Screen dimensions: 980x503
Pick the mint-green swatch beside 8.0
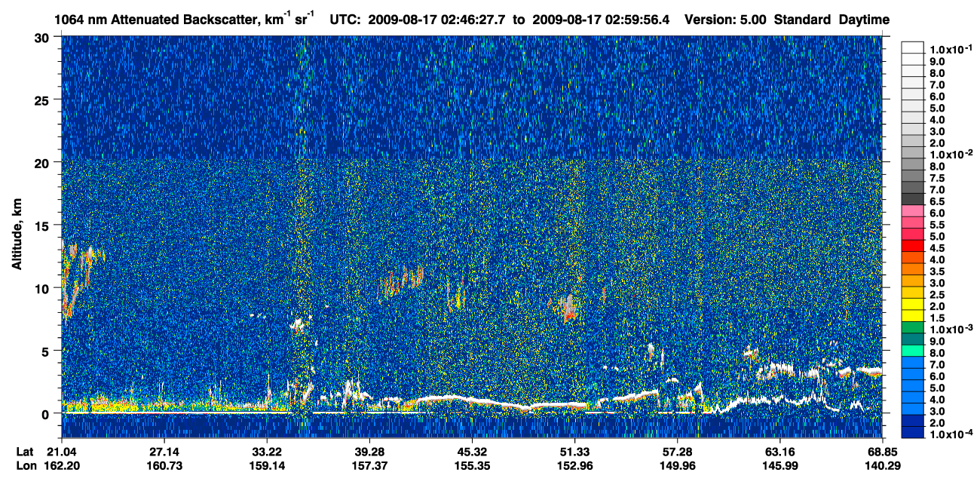(x=912, y=351)
